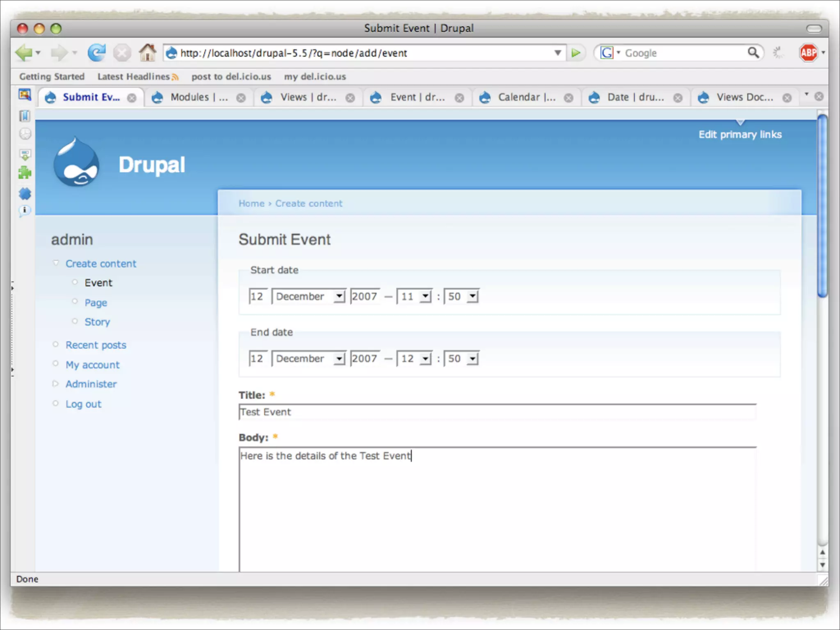The width and height of the screenshot is (840, 630).
Task: Click the top sidebar picture icon
Action: [25, 95]
